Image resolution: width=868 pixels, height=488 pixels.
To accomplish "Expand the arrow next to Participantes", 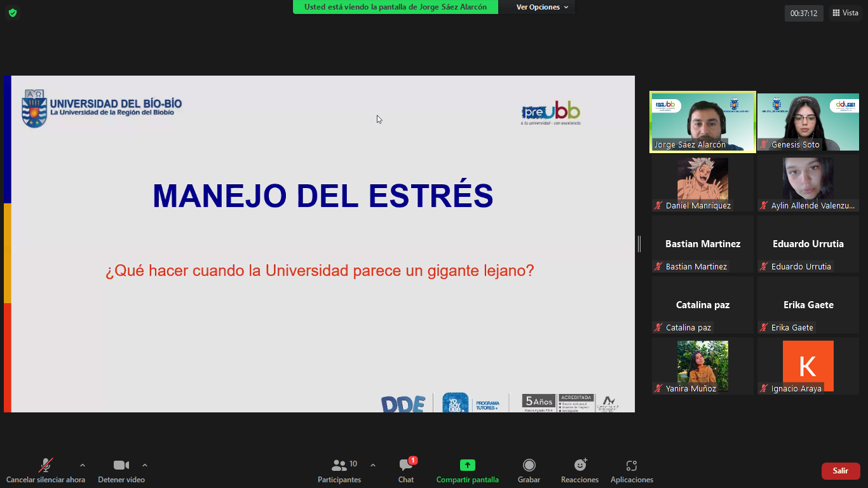I will 373,465.
